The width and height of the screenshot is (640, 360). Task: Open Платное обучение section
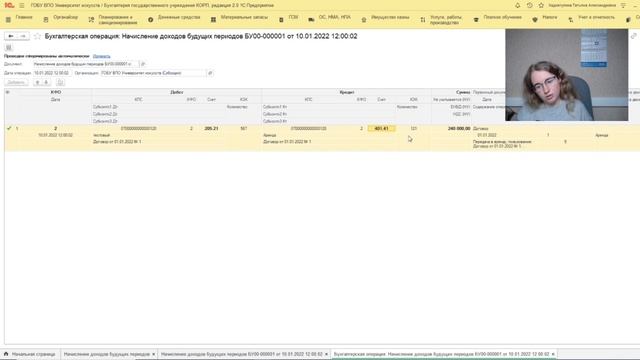click(x=502, y=17)
